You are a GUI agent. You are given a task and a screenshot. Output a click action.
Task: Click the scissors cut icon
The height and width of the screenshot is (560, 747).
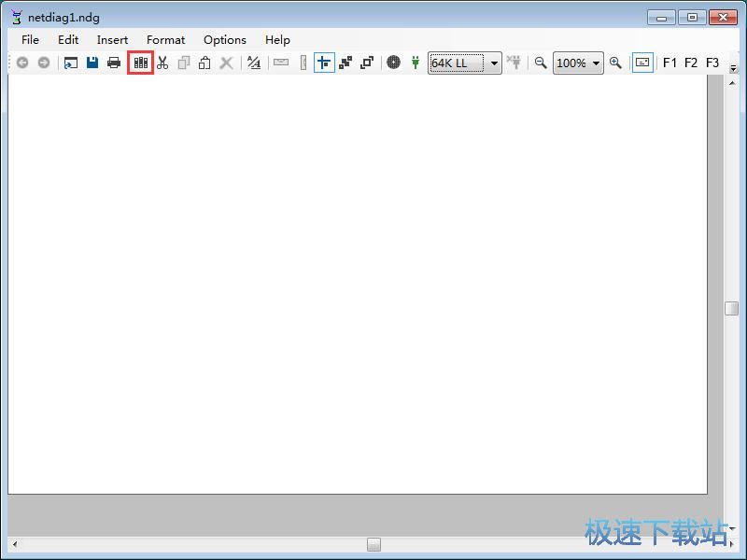162,63
